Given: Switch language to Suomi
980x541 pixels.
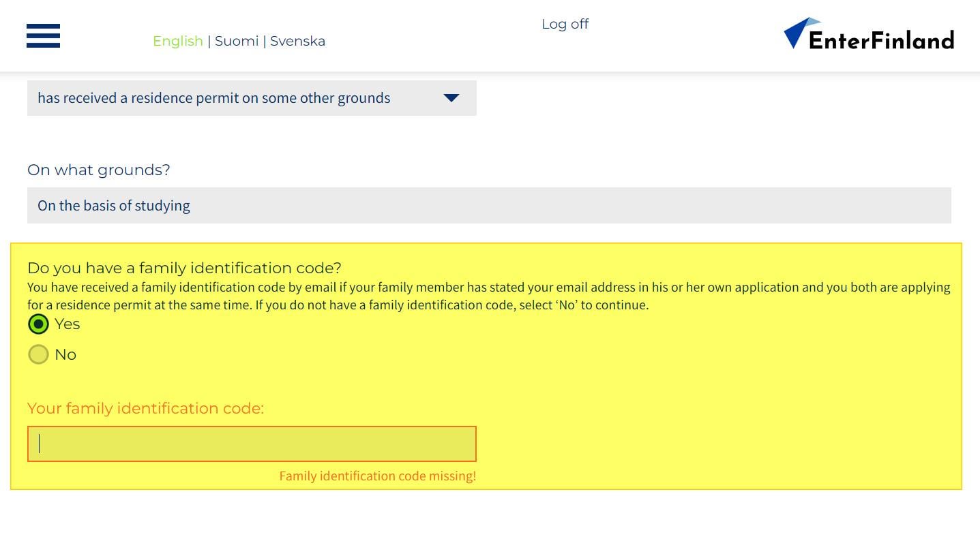Looking at the screenshot, I should click(237, 41).
